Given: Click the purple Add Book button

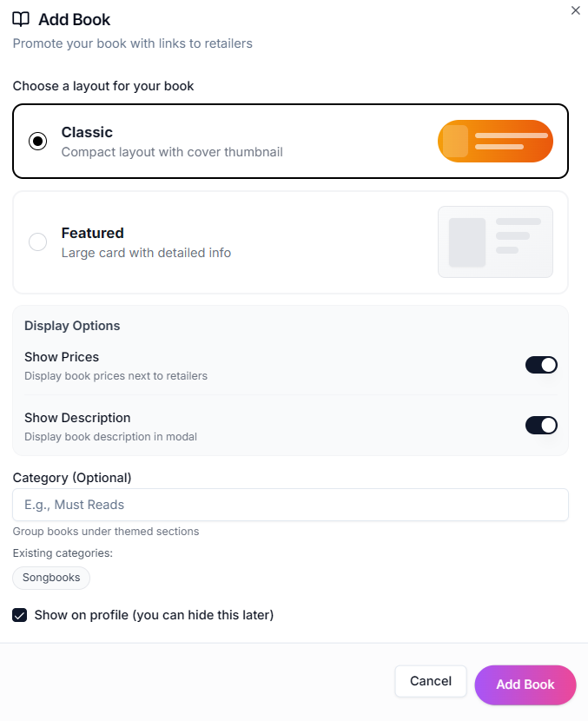Looking at the screenshot, I should pyautogui.click(x=525, y=685).
